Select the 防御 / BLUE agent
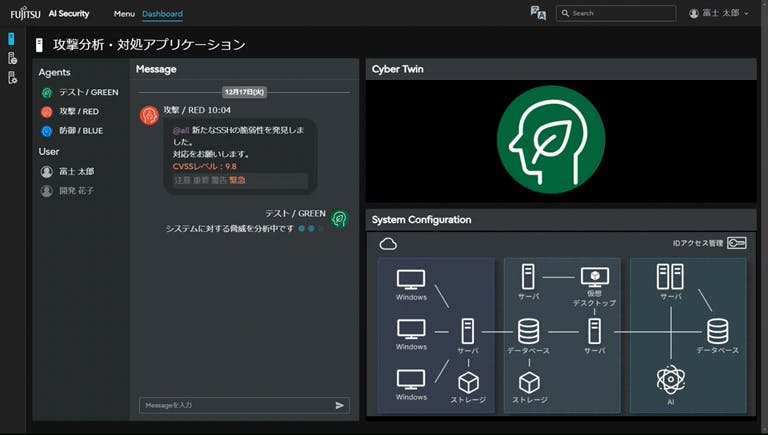 (x=72, y=131)
